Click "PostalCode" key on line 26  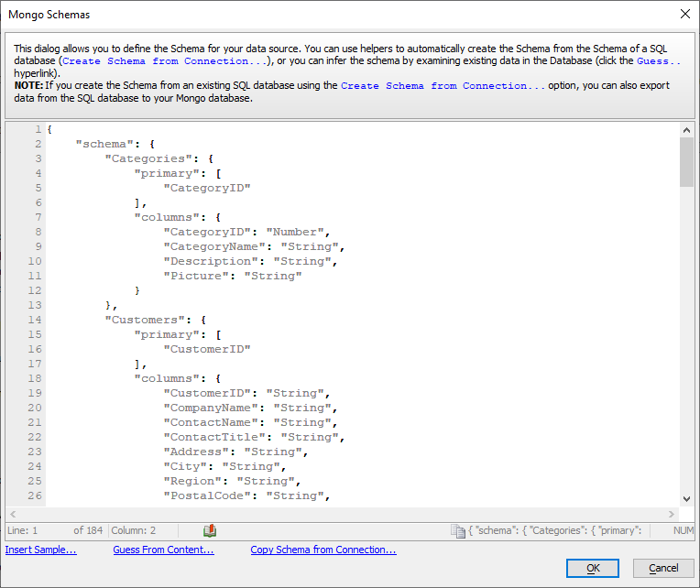point(207,495)
